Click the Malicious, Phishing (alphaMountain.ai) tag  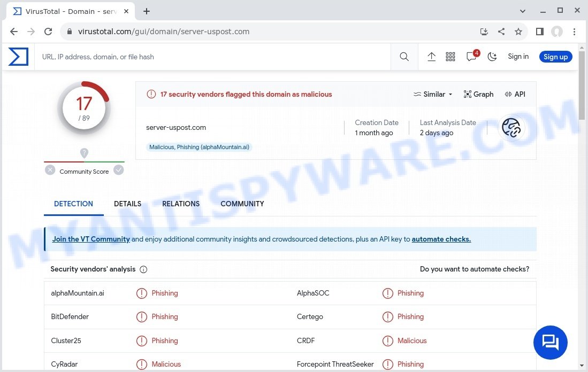[x=199, y=147]
